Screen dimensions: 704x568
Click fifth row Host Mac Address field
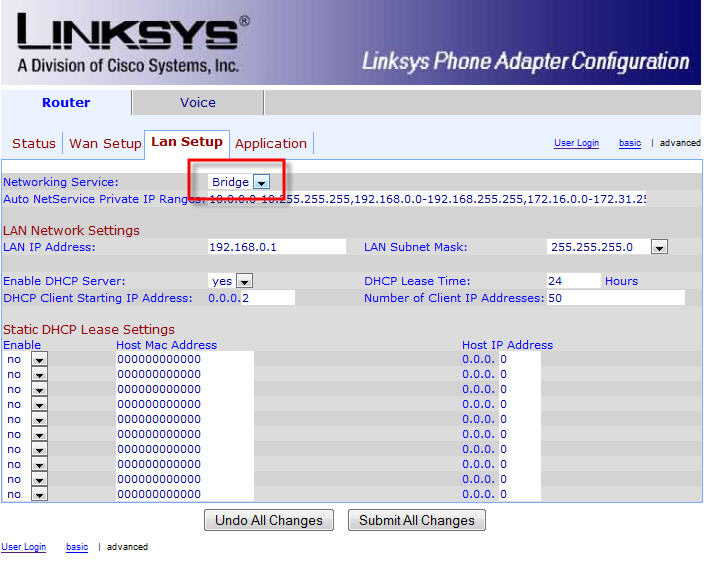pos(185,419)
